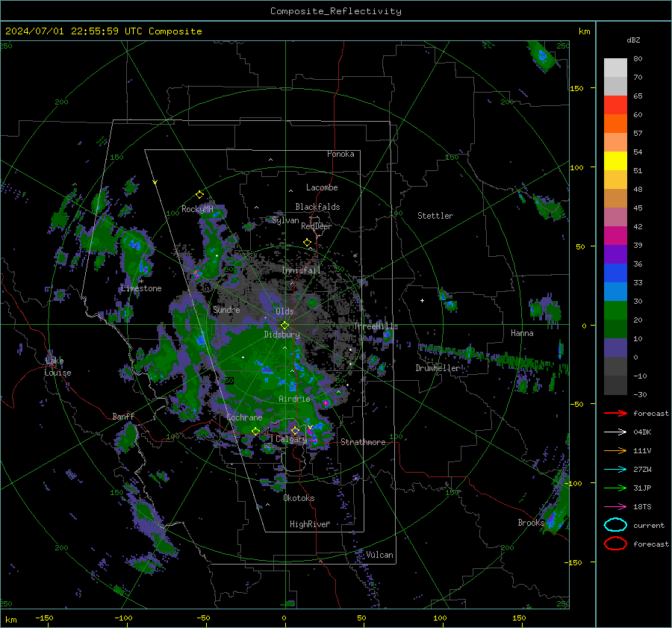Select the light gray swatch between 80 and 70
The width and height of the screenshot is (672, 628).
point(615,68)
